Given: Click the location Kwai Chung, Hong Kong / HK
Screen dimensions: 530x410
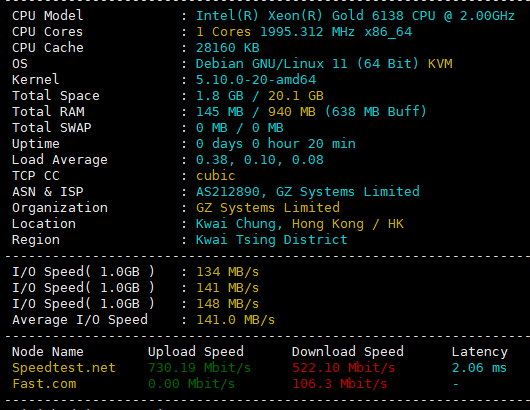Looking at the screenshot, I should (300, 224).
